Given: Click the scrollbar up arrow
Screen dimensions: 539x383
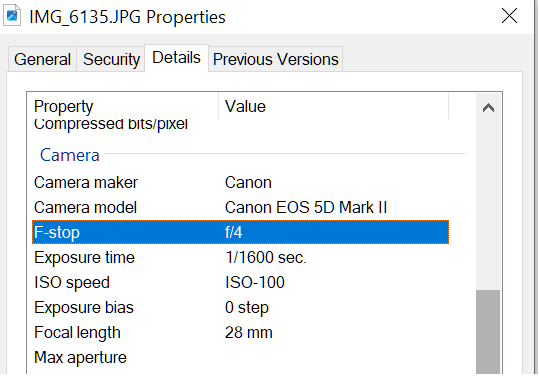Looking at the screenshot, I should click(x=488, y=108).
